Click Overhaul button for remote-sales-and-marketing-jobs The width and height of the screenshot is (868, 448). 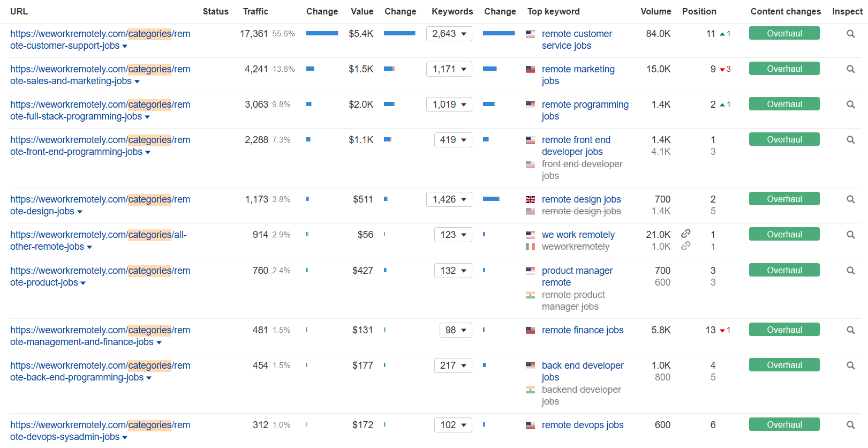pos(784,69)
